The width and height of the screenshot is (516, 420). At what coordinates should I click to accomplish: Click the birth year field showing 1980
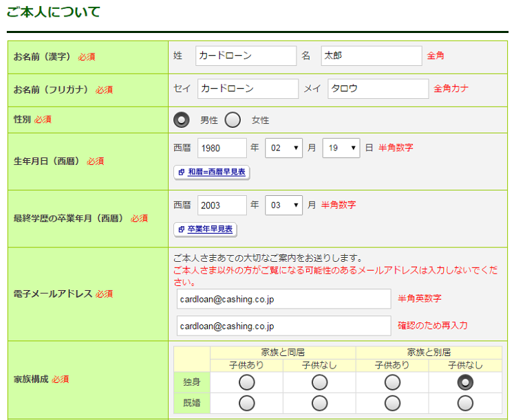(x=222, y=148)
